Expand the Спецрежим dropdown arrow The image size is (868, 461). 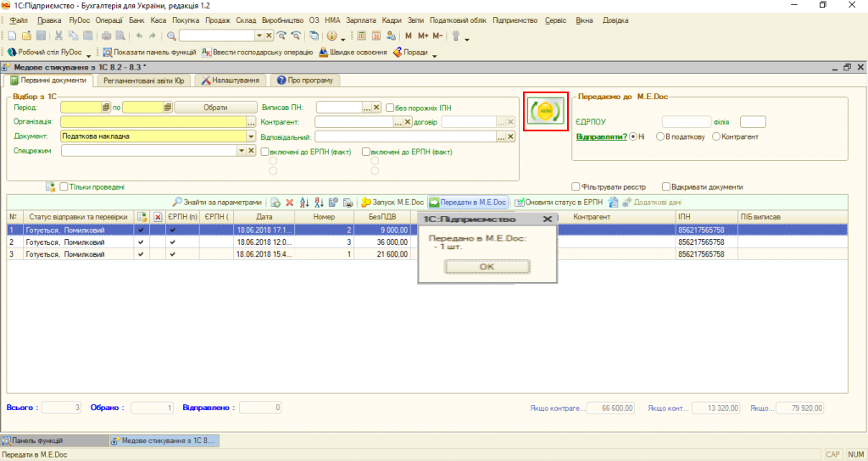coord(242,151)
